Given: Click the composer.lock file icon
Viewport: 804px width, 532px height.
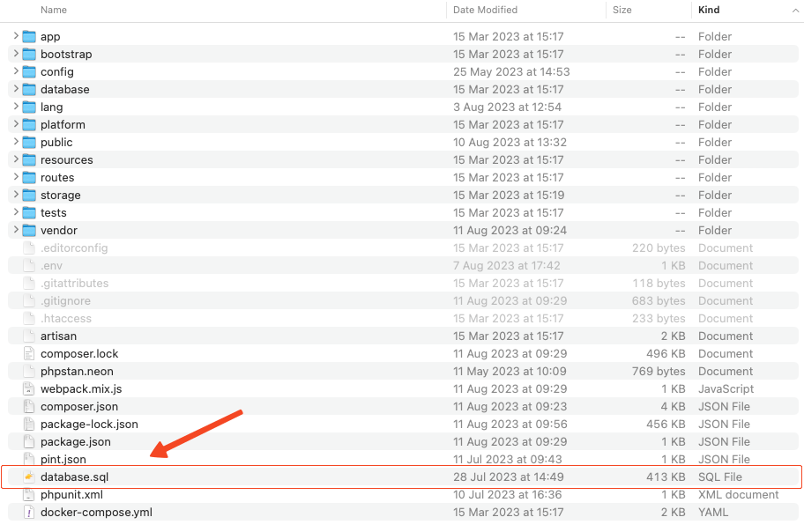Looking at the screenshot, I should [x=28, y=353].
